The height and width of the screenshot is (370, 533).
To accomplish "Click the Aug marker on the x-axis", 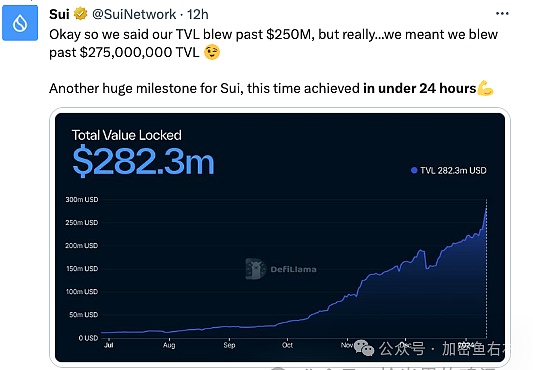I will (x=169, y=345).
